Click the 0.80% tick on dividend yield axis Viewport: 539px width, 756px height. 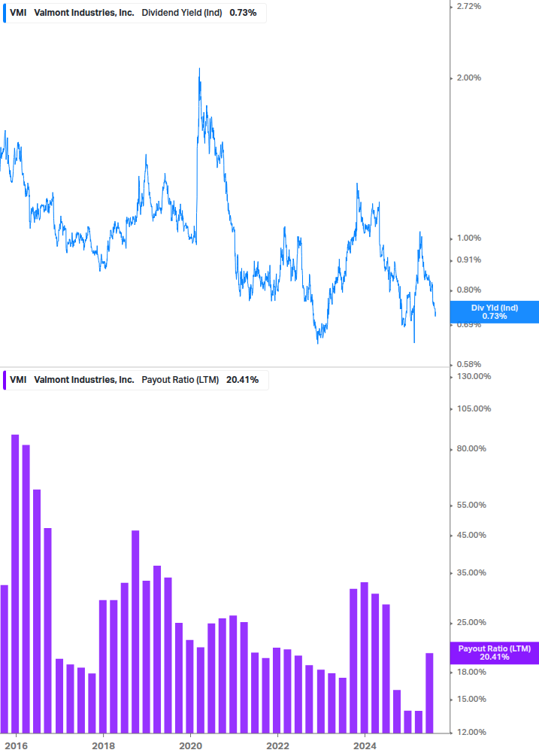[468, 290]
